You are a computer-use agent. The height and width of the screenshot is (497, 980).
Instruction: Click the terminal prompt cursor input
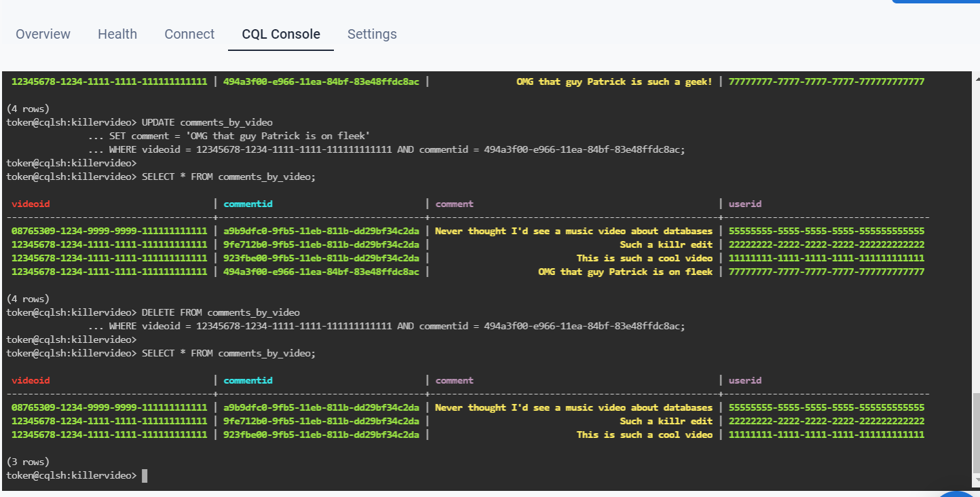[145, 475]
